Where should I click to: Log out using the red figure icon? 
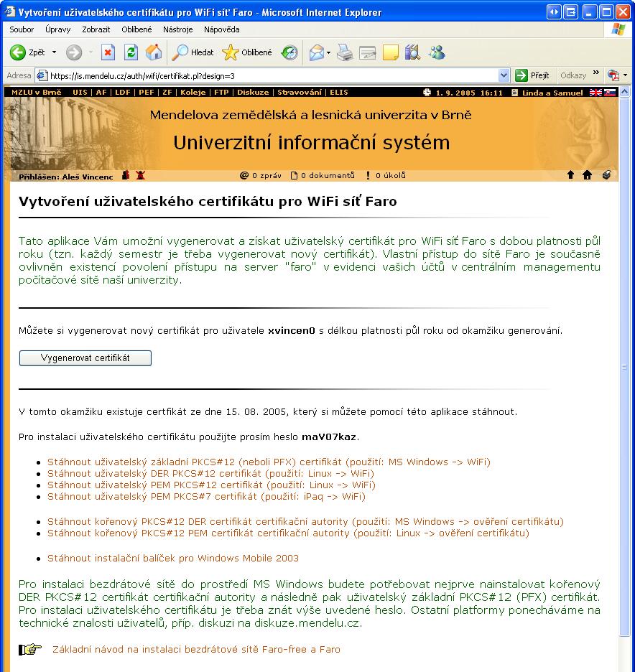[x=140, y=175]
